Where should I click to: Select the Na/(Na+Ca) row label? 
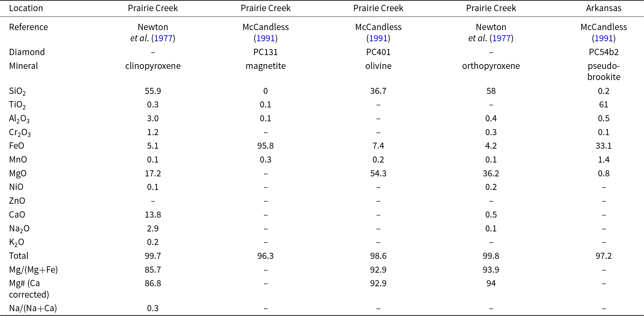tap(33, 308)
